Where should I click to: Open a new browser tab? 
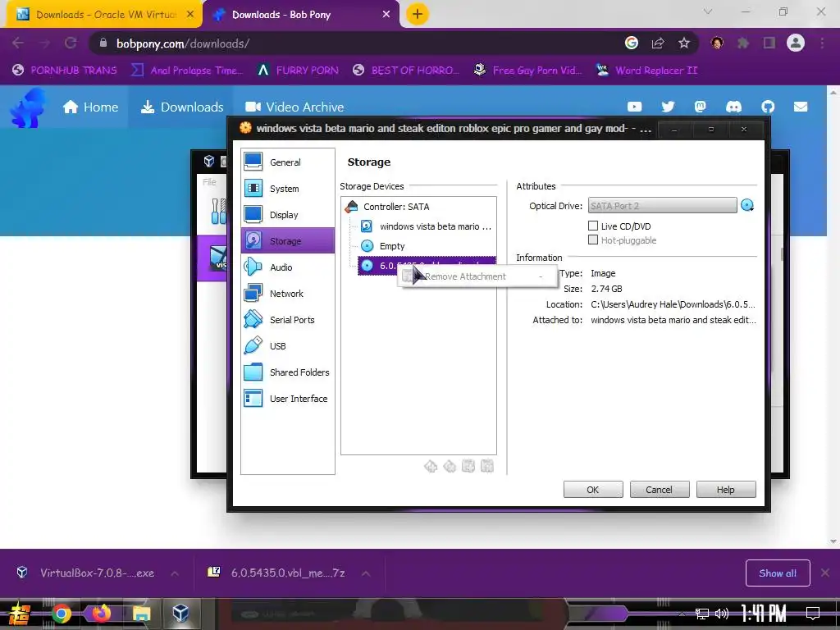[418, 15]
